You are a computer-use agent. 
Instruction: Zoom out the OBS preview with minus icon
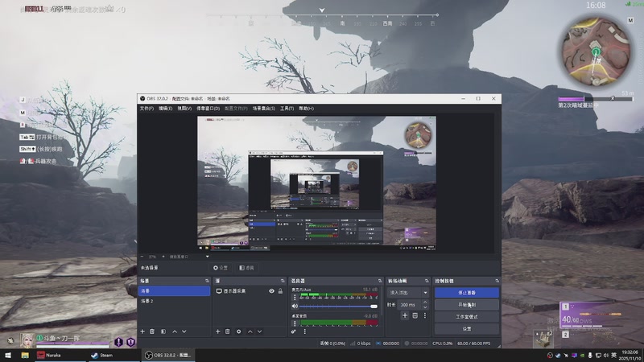pyautogui.click(x=142, y=257)
